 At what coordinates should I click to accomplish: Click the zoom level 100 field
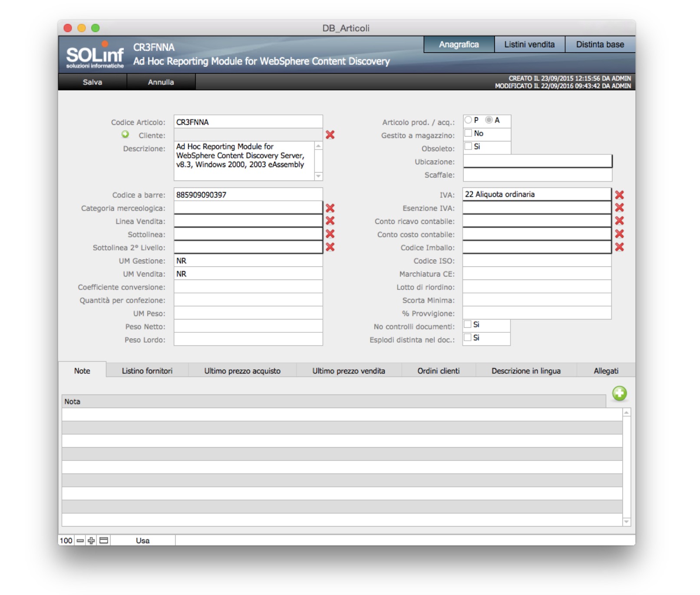(x=66, y=541)
